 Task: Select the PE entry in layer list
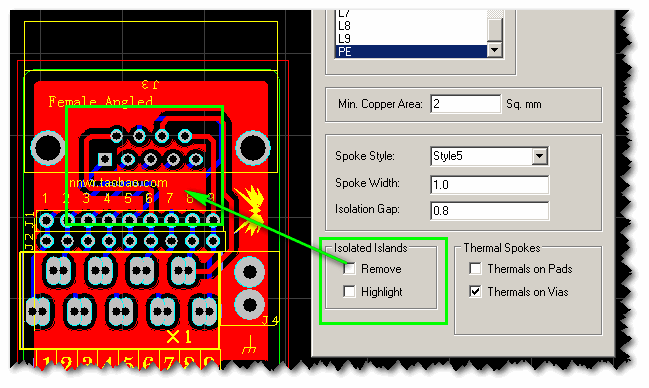coord(411,51)
